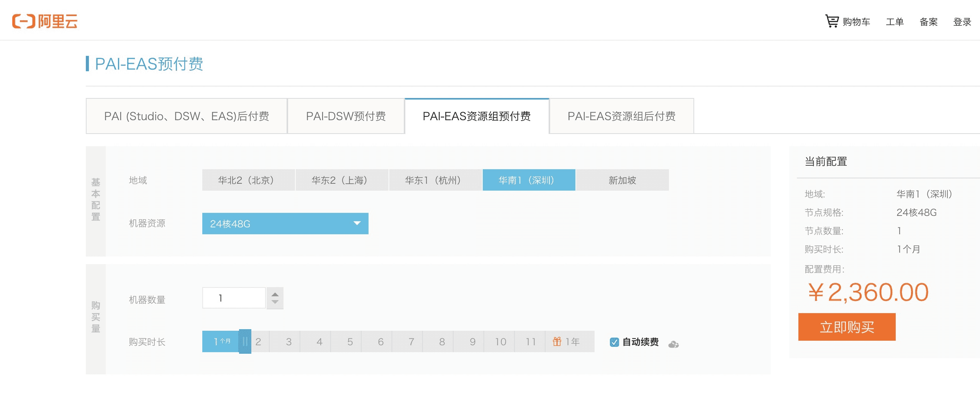This screenshot has width=980, height=405.
Task: Set purchase duration to 11 months
Action: point(531,341)
